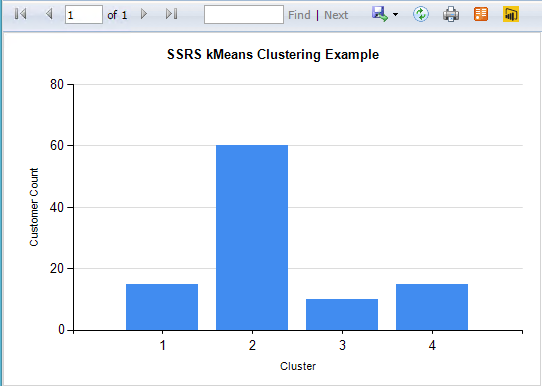Go to the previous report page
Screen dimensions: 542x386
(49, 14)
